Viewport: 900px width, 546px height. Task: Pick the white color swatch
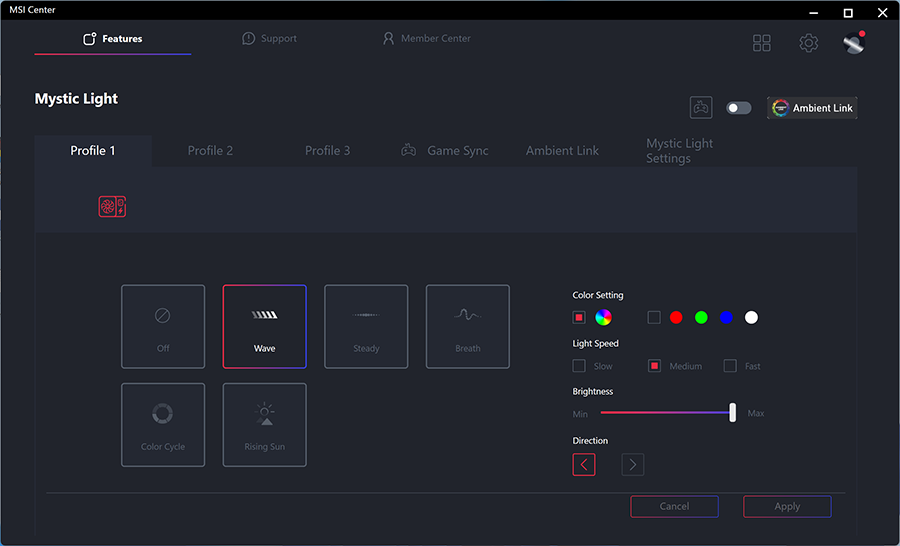coord(751,317)
